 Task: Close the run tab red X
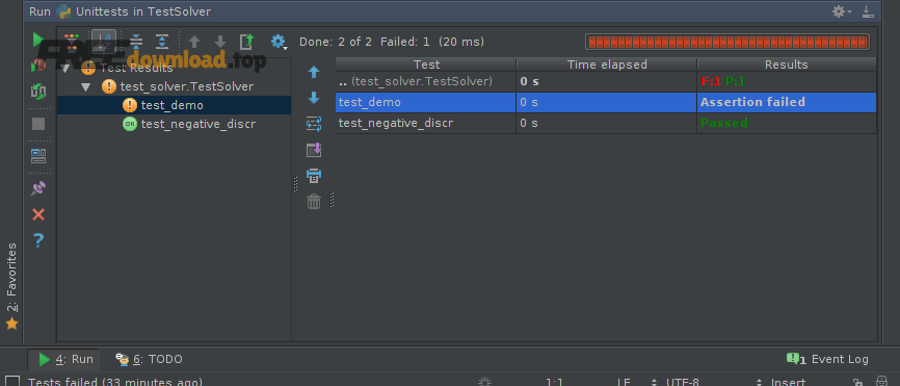[38, 214]
